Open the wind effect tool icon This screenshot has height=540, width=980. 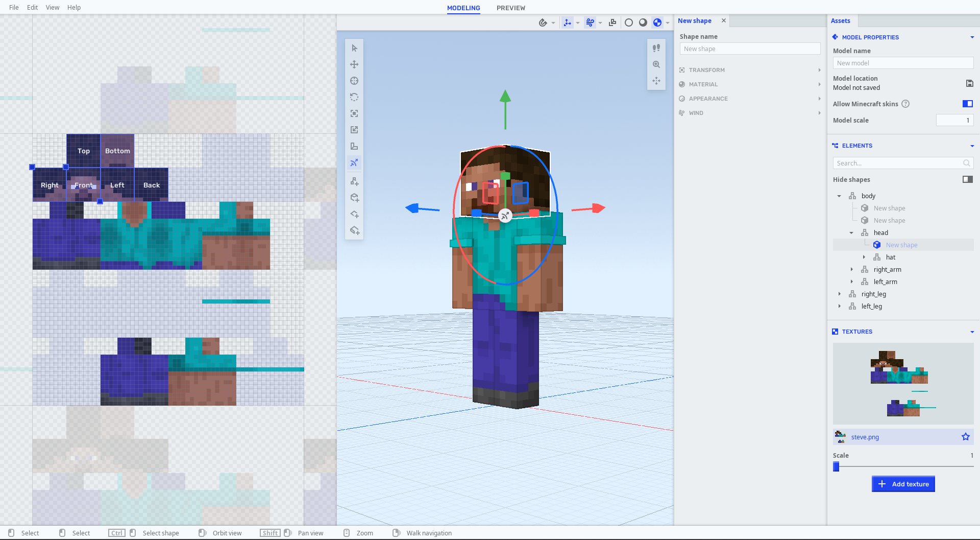(591, 22)
